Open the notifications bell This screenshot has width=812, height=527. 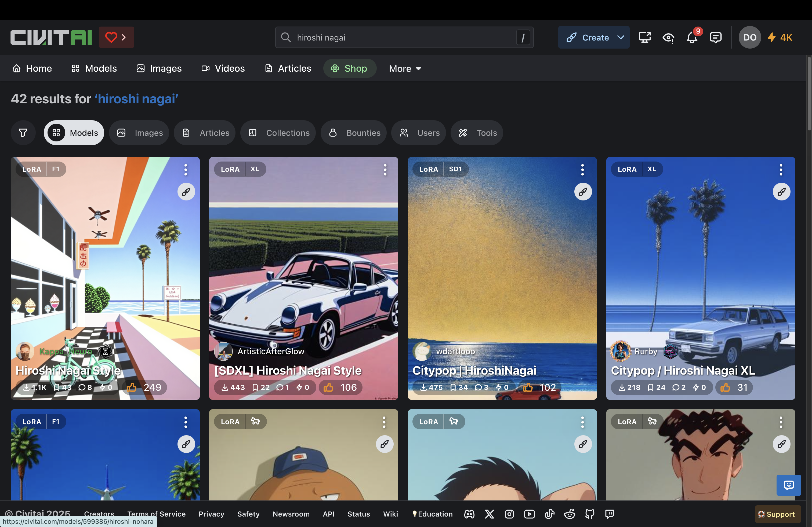coord(692,38)
